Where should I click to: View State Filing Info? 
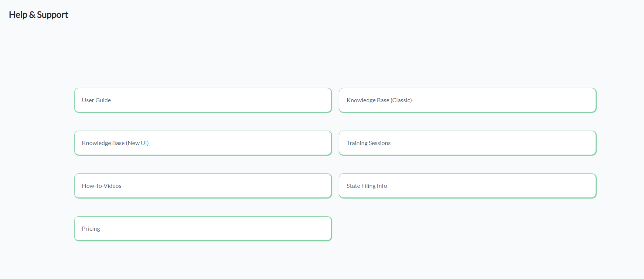coord(467,186)
